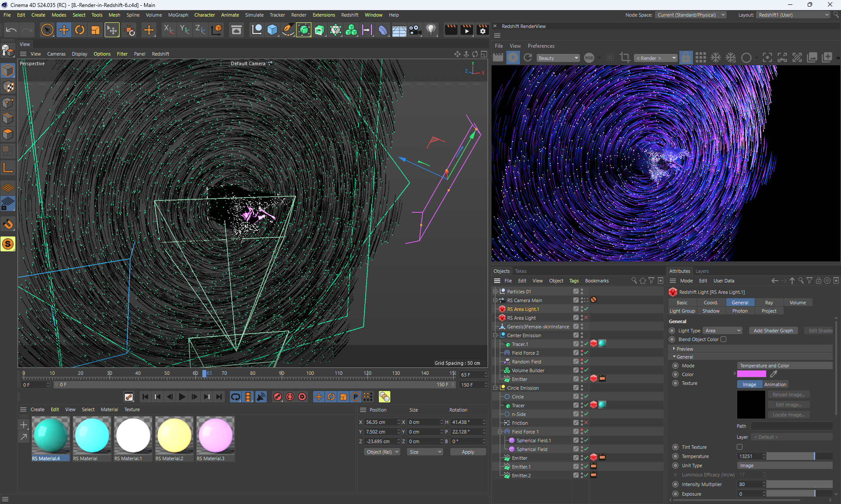Click the Undo arrow icon
The height and width of the screenshot is (504, 841).
(11, 30)
